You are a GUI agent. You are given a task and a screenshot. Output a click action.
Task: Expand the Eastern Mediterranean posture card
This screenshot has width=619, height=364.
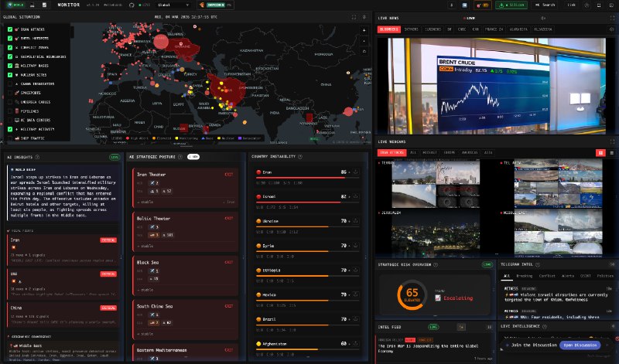(x=185, y=352)
